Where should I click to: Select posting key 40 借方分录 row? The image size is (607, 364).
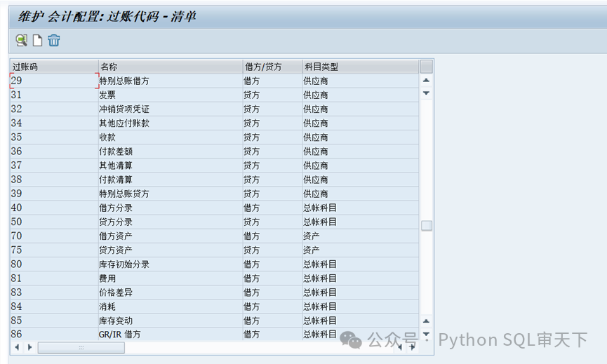[170, 208]
